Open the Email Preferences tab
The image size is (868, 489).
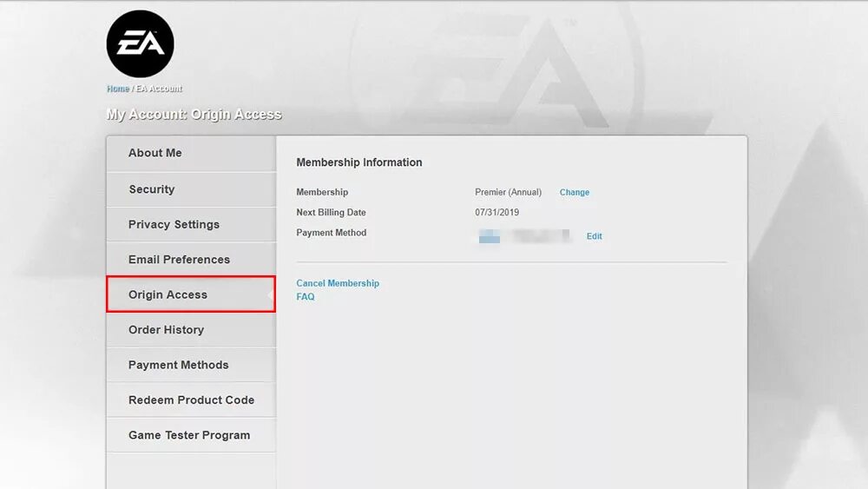(x=191, y=260)
